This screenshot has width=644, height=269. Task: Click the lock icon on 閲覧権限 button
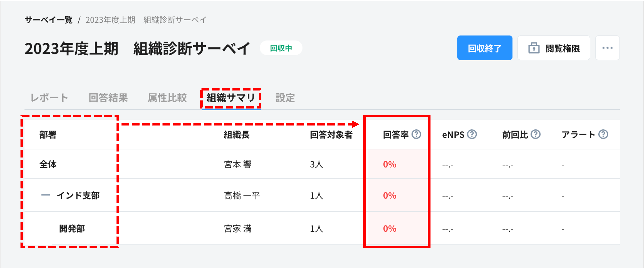533,48
